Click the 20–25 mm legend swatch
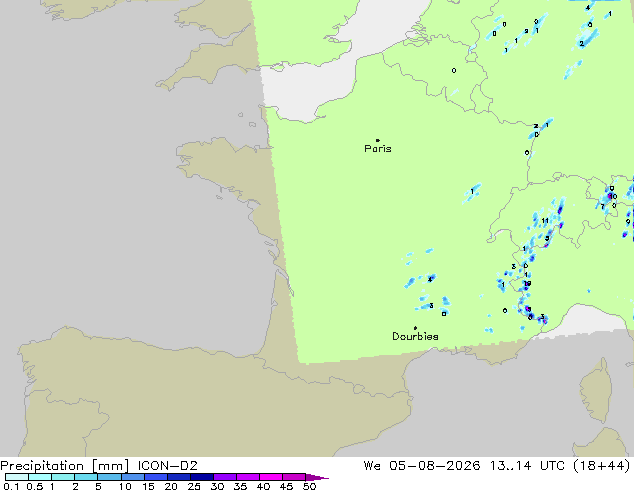 click(x=178, y=477)
